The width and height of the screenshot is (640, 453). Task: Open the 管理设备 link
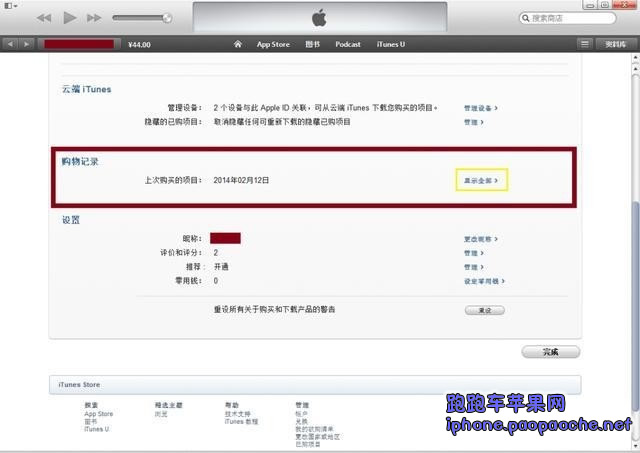tap(480, 108)
